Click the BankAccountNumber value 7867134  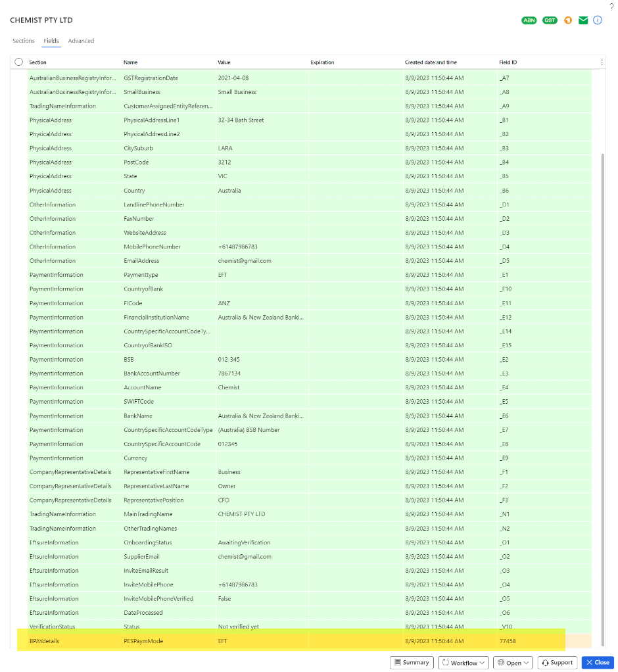[x=229, y=373]
